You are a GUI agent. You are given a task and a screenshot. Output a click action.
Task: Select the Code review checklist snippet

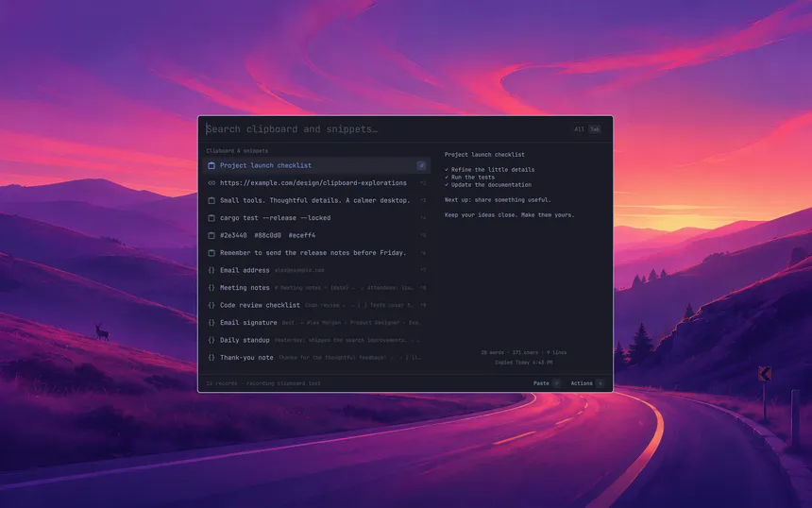coord(317,305)
